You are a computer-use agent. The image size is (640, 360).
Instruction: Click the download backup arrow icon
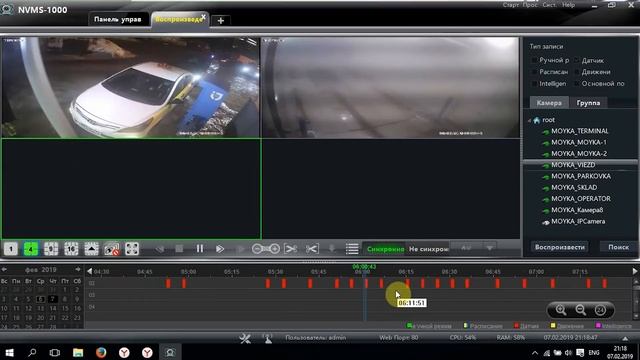[x=332, y=249]
